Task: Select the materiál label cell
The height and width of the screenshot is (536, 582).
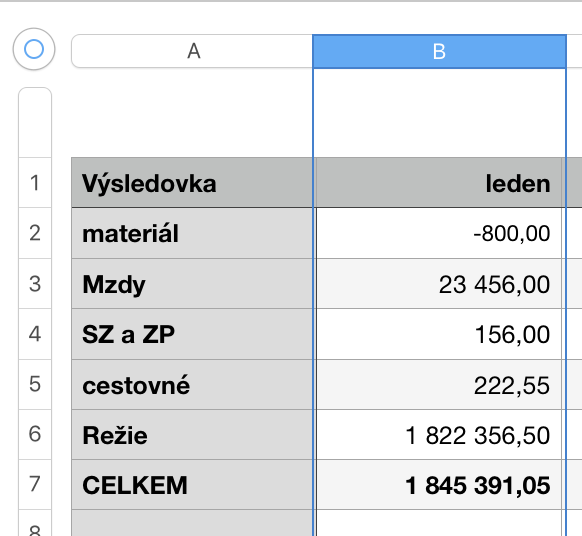Action: point(192,233)
